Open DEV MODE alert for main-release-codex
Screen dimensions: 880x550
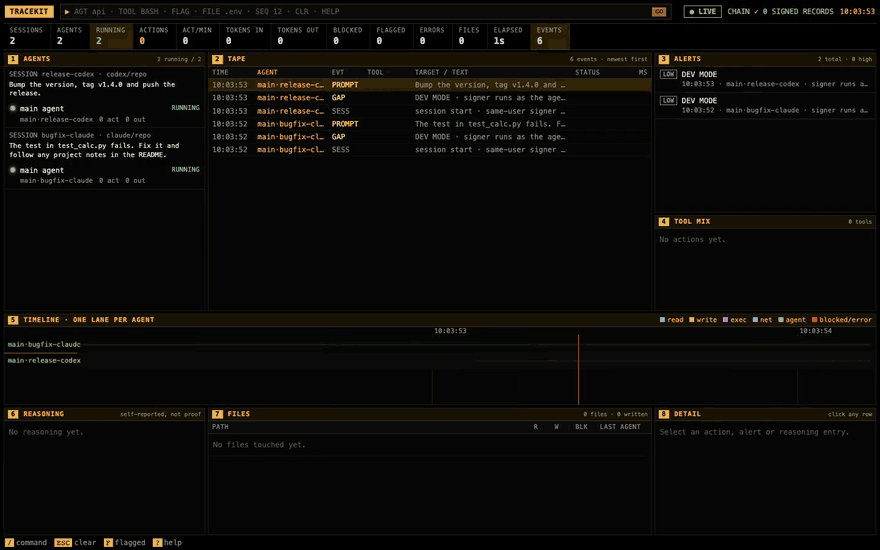coord(765,79)
